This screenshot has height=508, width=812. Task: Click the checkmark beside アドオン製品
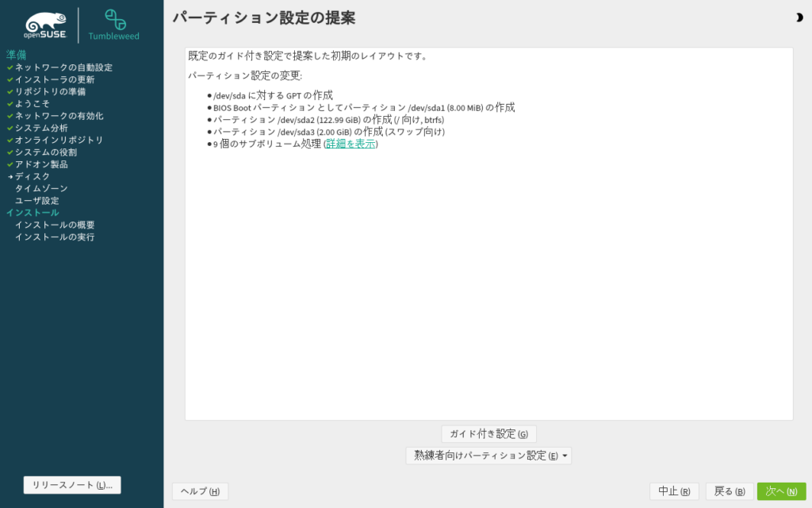(10, 164)
